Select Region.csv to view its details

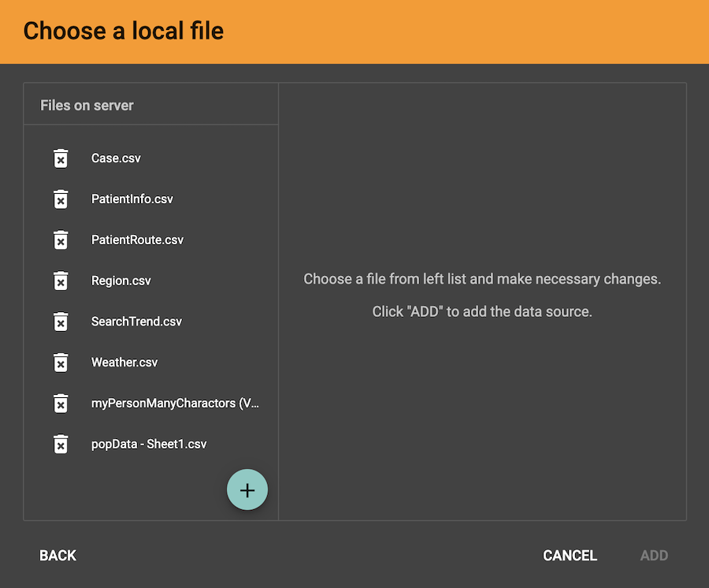click(x=121, y=281)
